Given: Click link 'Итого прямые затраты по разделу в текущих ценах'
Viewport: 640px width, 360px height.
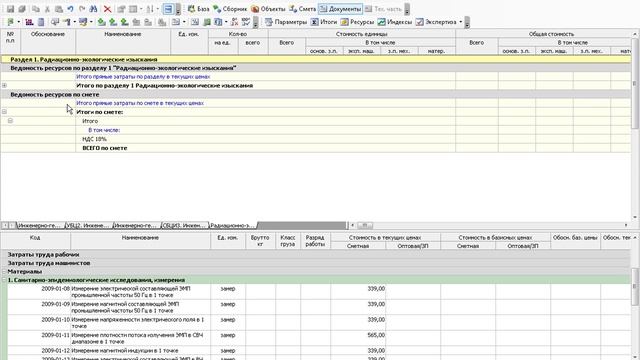Looking at the screenshot, I should pyautogui.click(x=143, y=77).
